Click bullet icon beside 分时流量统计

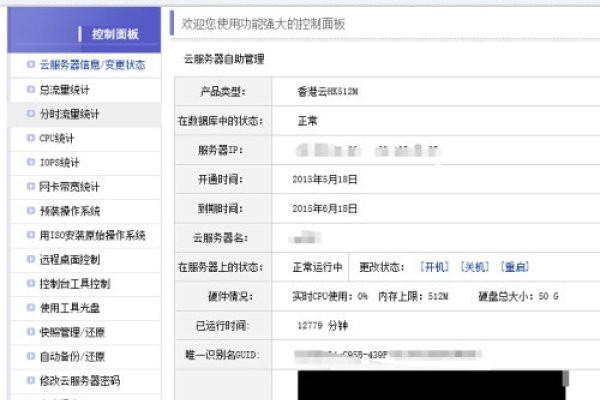click(31, 113)
